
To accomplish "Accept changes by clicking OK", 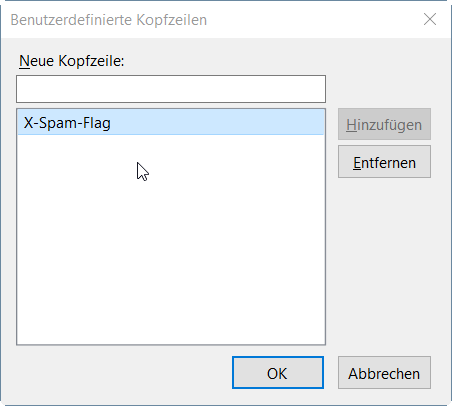I will (278, 373).
